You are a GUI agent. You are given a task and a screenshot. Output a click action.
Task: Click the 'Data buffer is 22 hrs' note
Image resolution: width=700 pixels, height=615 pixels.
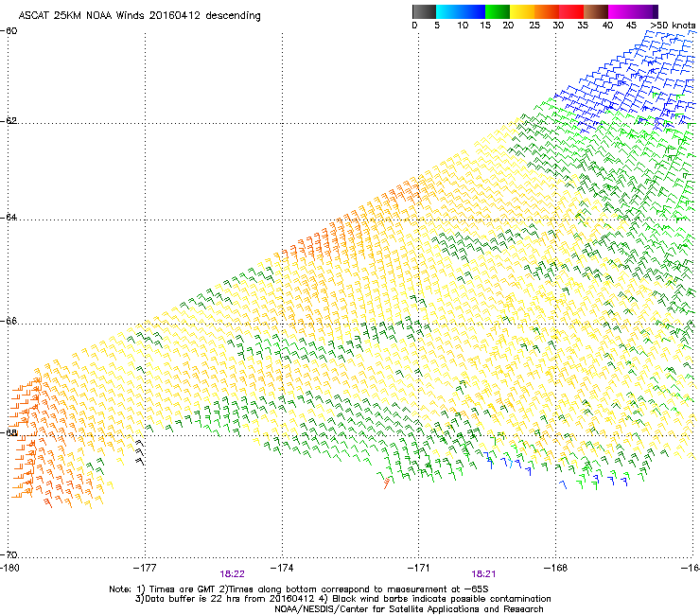coord(342,599)
